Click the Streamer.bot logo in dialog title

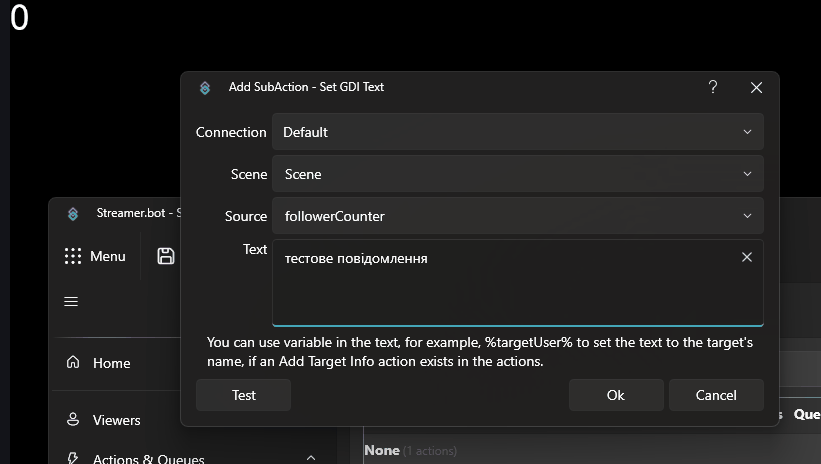tap(205, 87)
